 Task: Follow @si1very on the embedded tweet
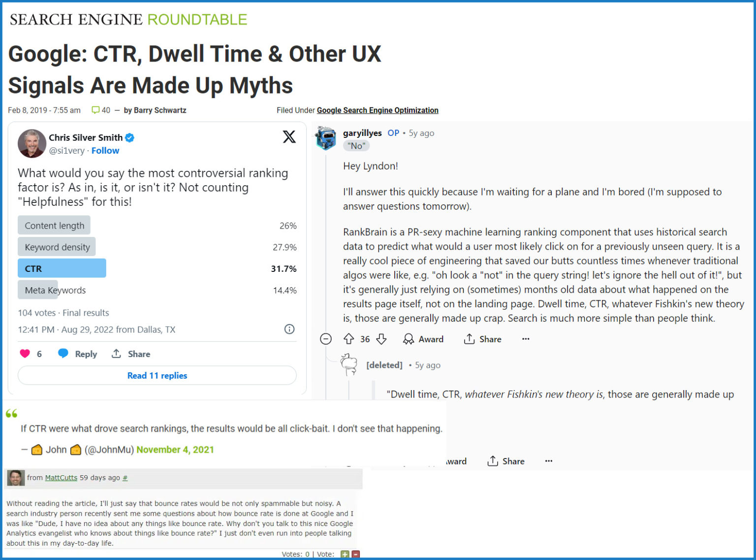point(105,150)
